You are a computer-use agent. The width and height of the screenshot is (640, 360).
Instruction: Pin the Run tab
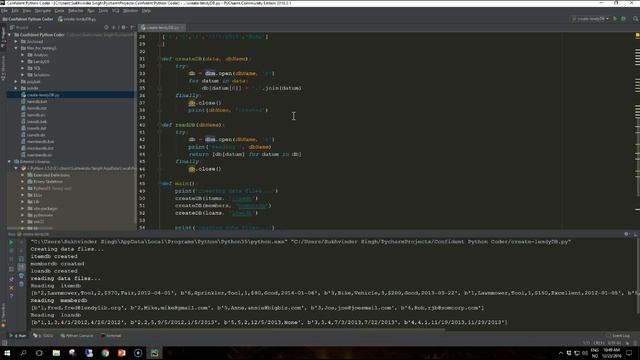click(x=11, y=279)
